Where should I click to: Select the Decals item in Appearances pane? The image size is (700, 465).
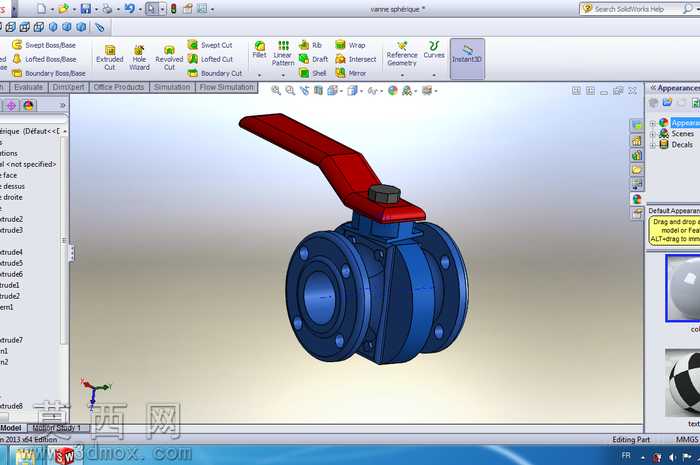[x=682, y=145]
